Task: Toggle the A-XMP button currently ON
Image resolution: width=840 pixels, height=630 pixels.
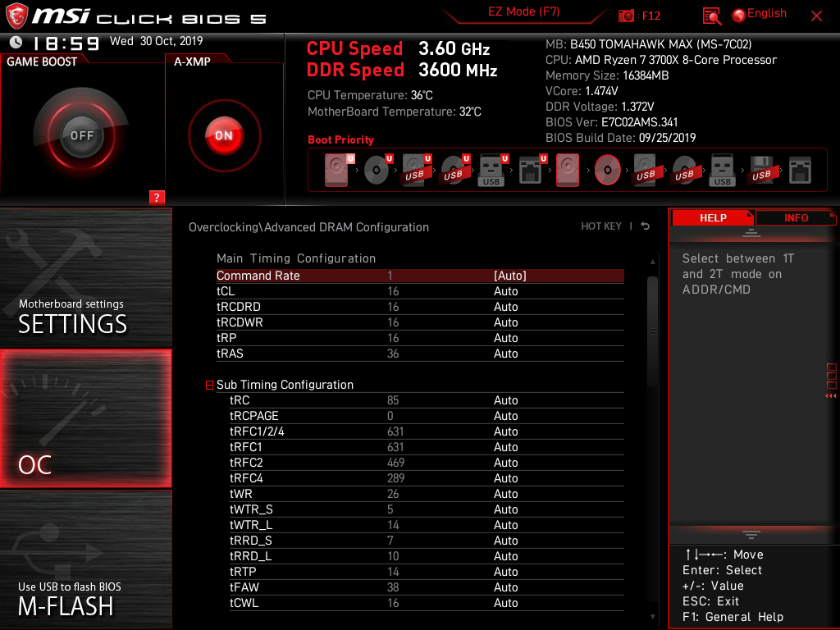Action: coord(224,135)
